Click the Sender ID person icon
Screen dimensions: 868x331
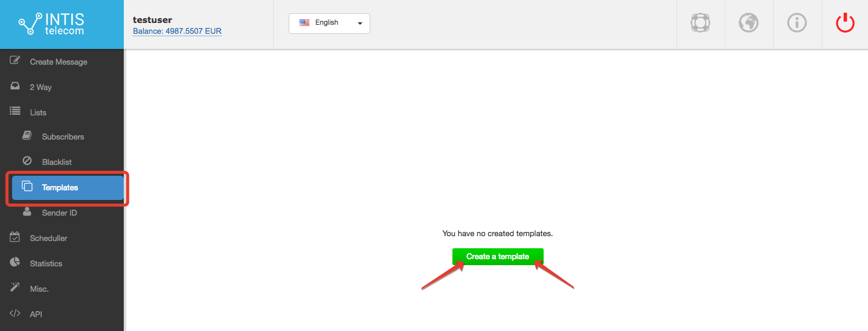click(x=27, y=212)
